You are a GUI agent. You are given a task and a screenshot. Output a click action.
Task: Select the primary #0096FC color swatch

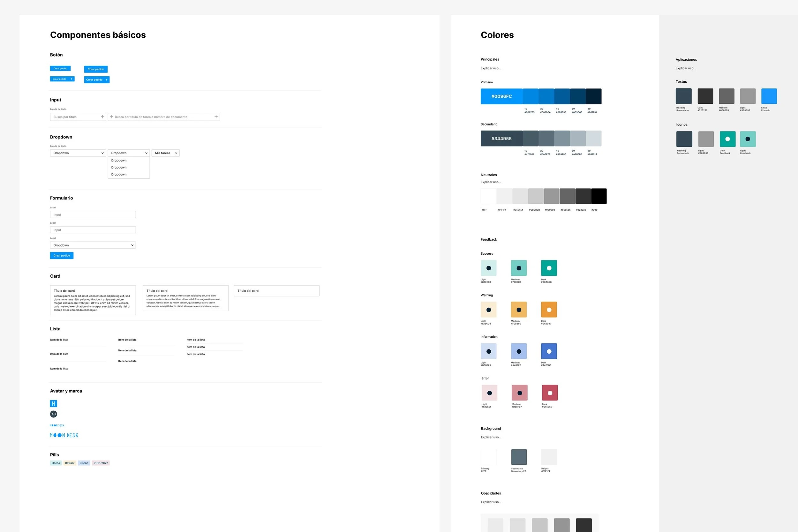coord(501,96)
